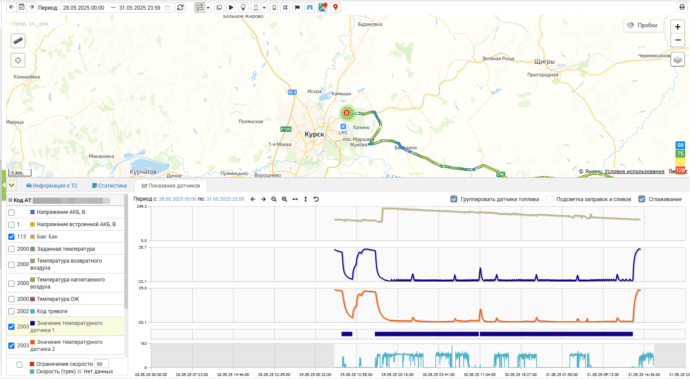690x379 pixels.
Task: Zoom in the map with plus button
Action: point(678,27)
